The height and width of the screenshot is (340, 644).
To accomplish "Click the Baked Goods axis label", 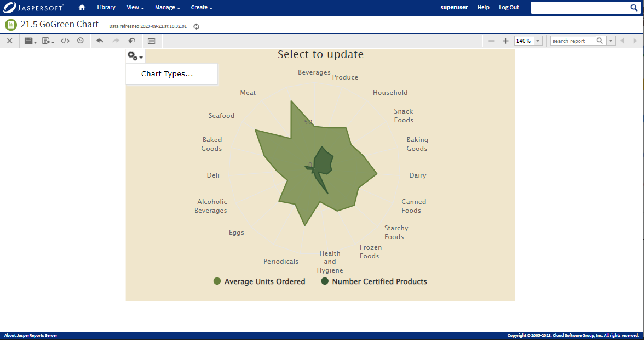I will click(211, 144).
